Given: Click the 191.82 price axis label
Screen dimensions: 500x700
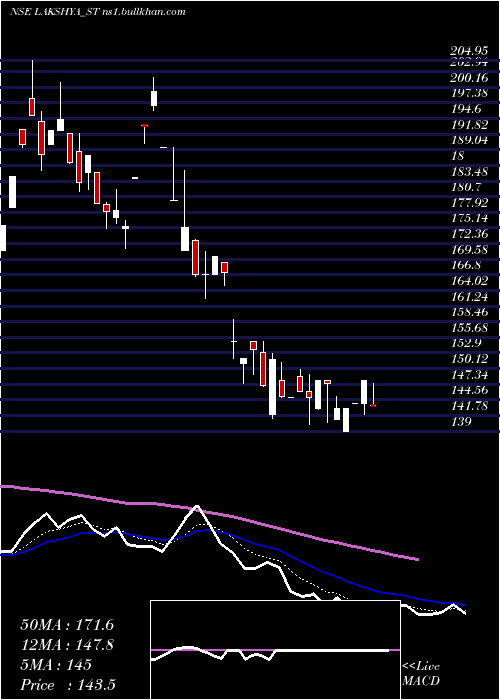Looking at the screenshot, I should [x=469, y=125].
